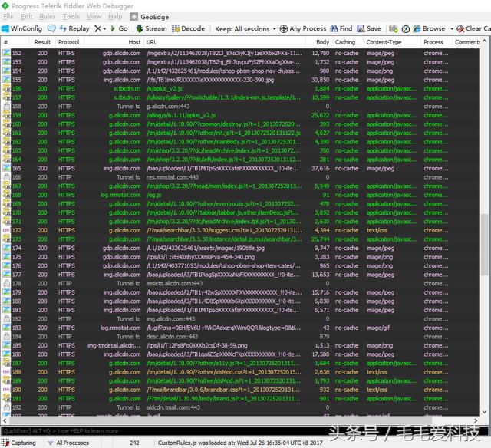Open the View menu
Screen dimensions: 491x448
tap(94, 17)
